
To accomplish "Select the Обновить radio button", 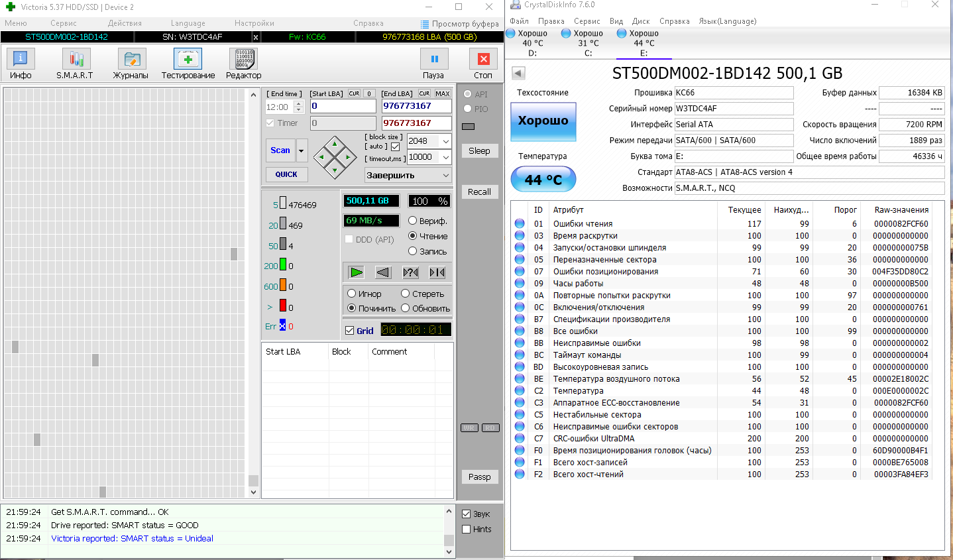I will coord(405,308).
